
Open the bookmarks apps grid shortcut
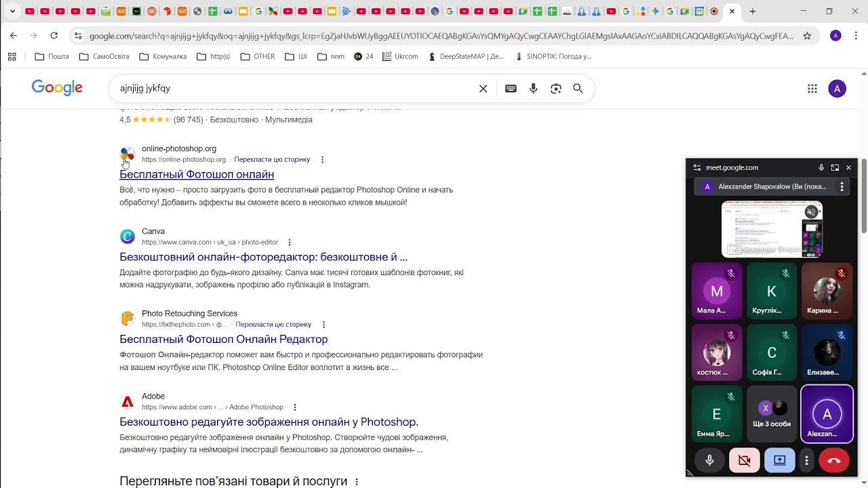[12, 57]
